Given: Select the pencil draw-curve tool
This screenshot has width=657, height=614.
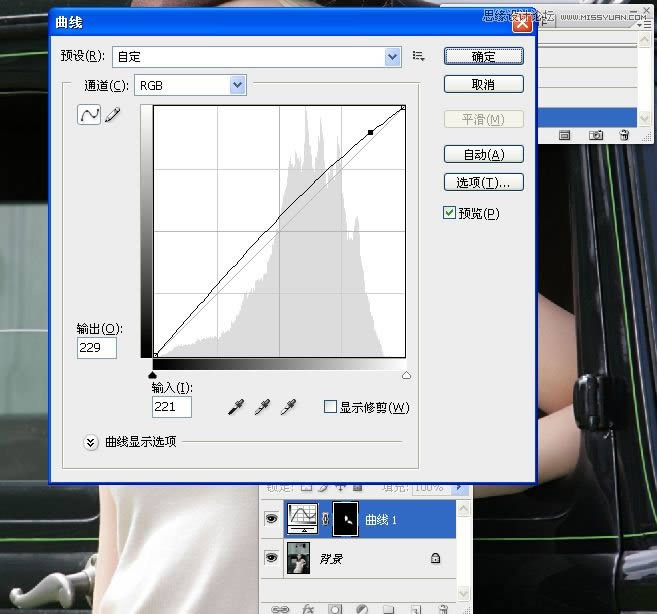Looking at the screenshot, I should [x=112, y=116].
